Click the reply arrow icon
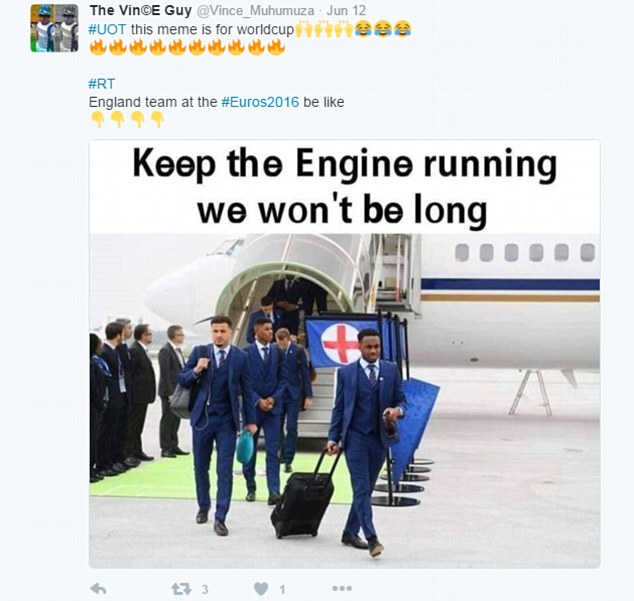Screen dimensions: 634x601 point(98,588)
